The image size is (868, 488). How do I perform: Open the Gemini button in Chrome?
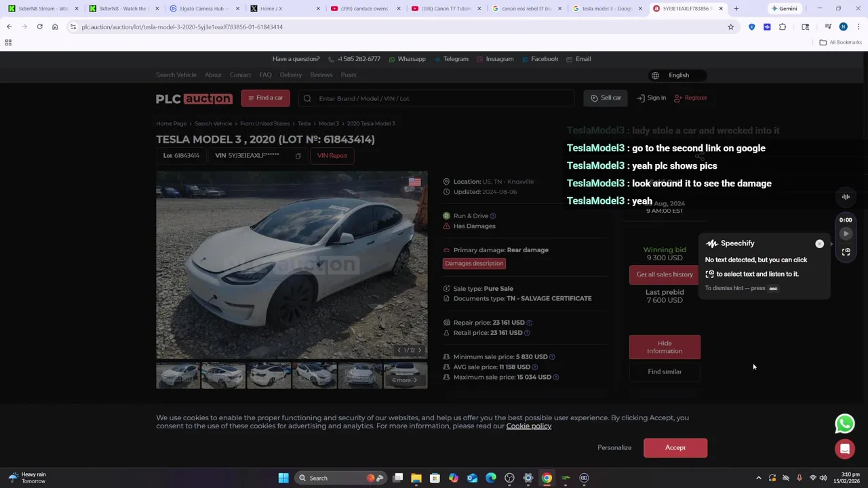[784, 8]
